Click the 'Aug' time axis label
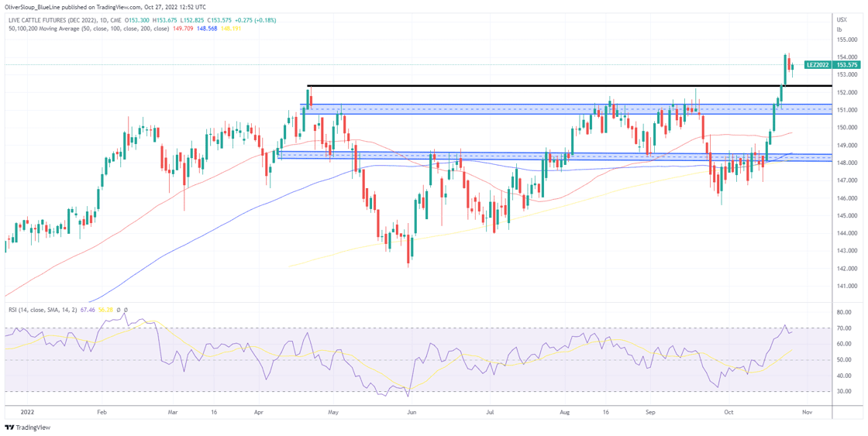The image size is (868, 436). pos(564,413)
